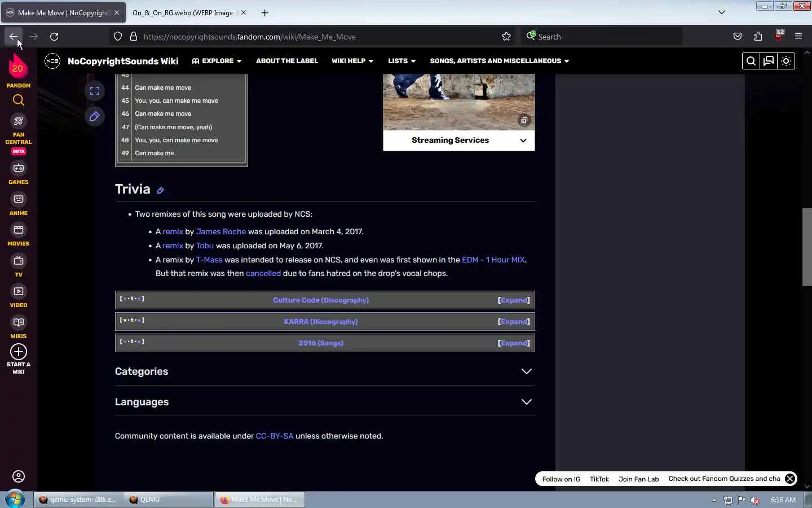
Task: Click Start a Wiki plus icon
Action: (x=19, y=352)
